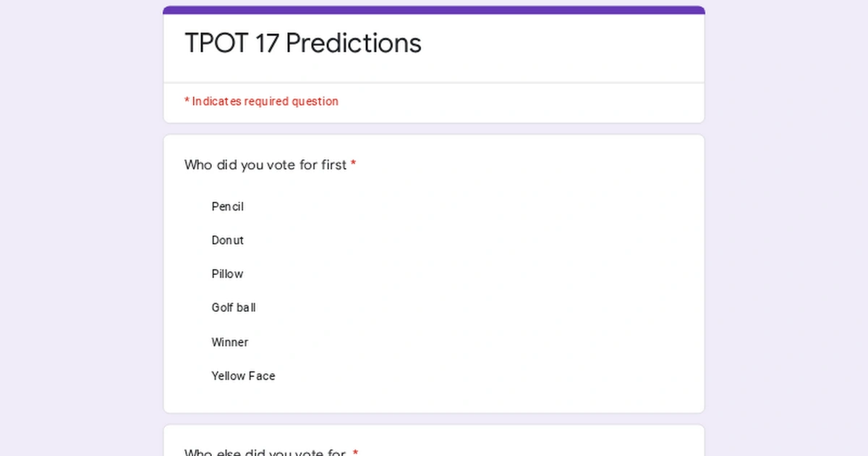This screenshot has height=456, width=868.
Task: Click the first question card
Action: coord(434,273)
